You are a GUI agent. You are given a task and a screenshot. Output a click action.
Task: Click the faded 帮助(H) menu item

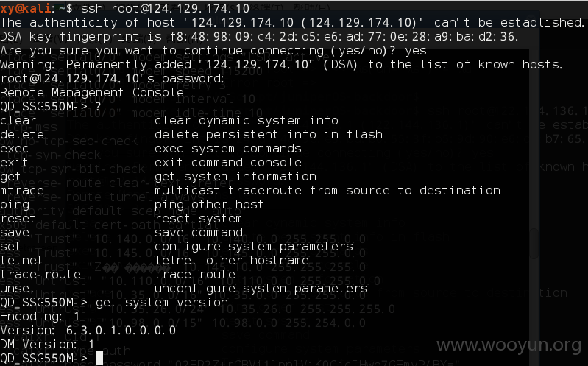tap(311, 7)
